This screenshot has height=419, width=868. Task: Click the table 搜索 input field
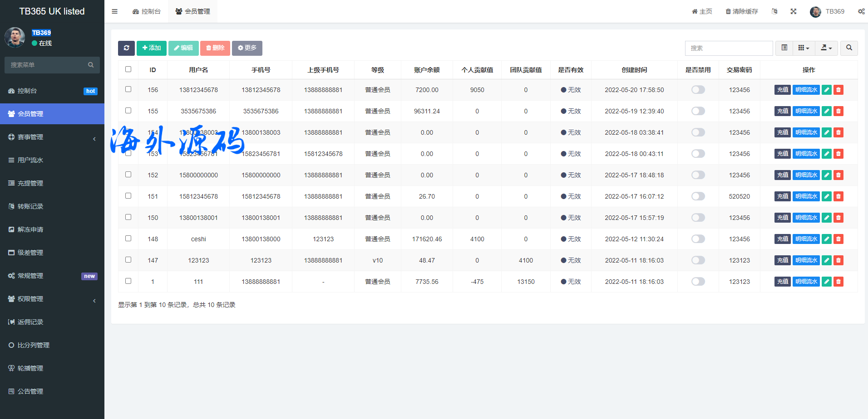point(729,48)
